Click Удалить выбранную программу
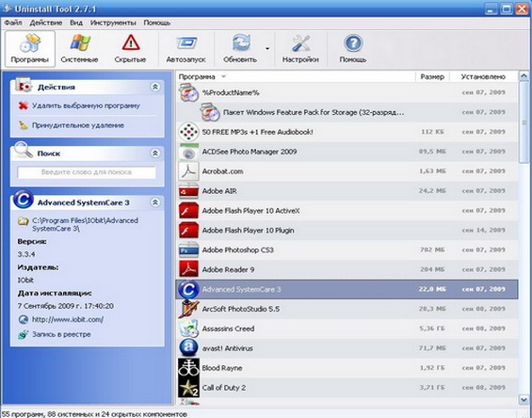The height and width of the screenshot is (418, 532). pyautogui.click(x=86, y=105)
